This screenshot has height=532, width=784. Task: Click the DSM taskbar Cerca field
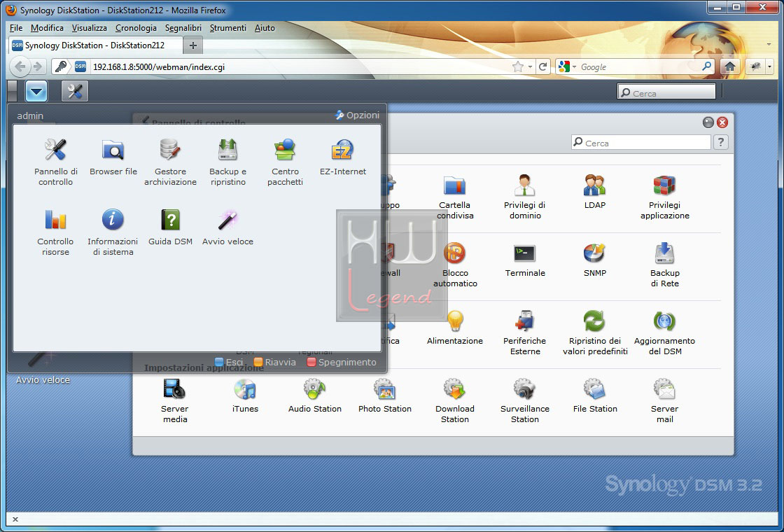pyautogui.click(x=666, y=93)
